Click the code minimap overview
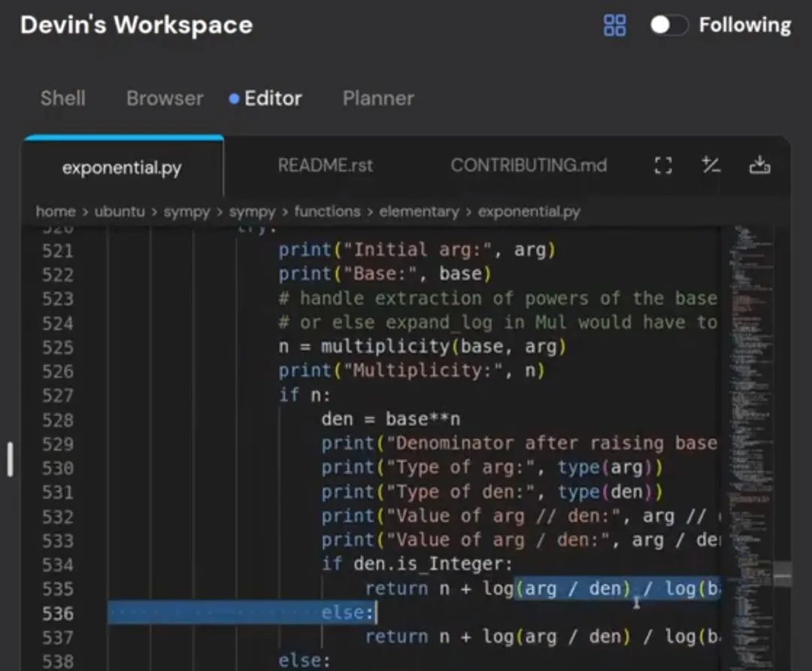This screenshot has height=671, width=812. 750,448
